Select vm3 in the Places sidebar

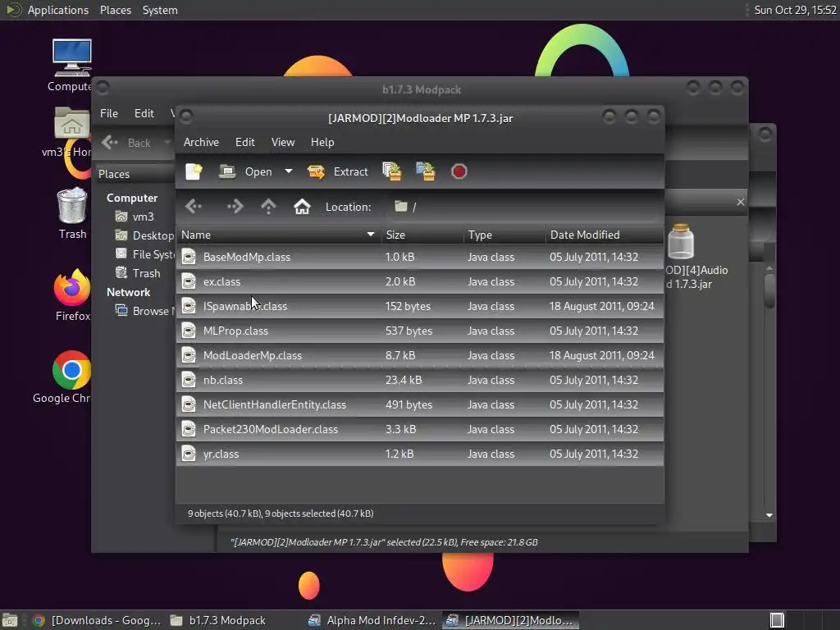pyautogui.click(x=143, y=217)
